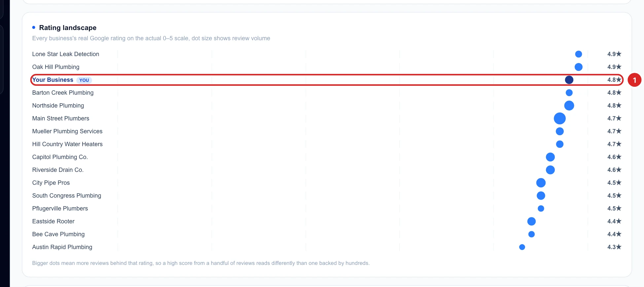Select Eastside Rooter label
This screenshot has height=287, width=644.
point(54,221)
